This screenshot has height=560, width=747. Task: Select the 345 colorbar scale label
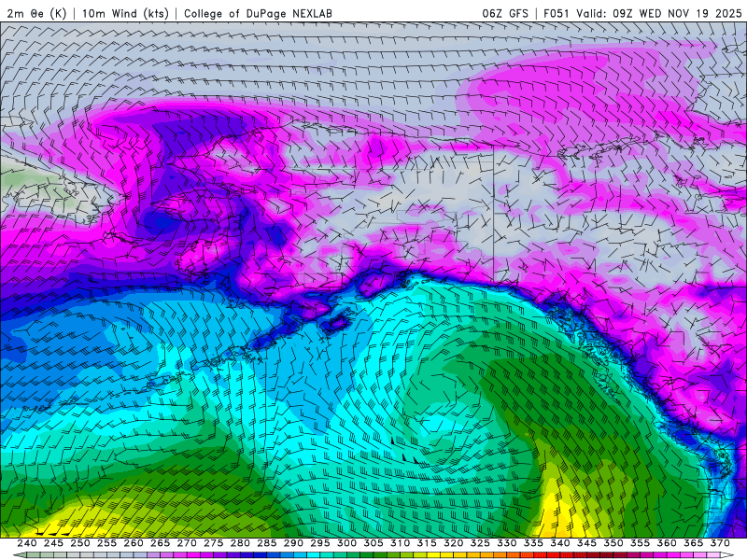click(587, 543)
